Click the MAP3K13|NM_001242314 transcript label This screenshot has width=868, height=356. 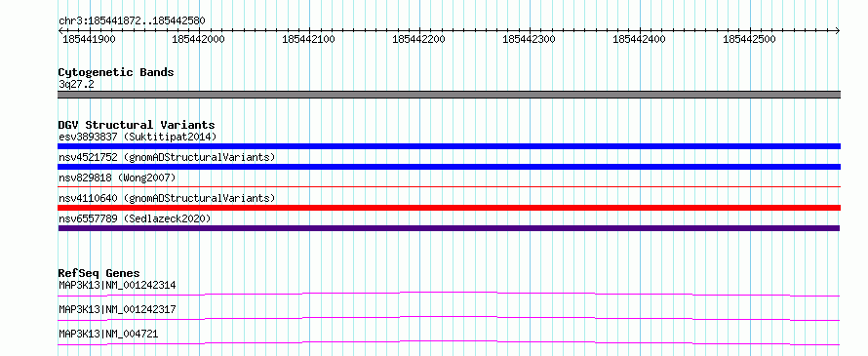(x=117, y=286)
